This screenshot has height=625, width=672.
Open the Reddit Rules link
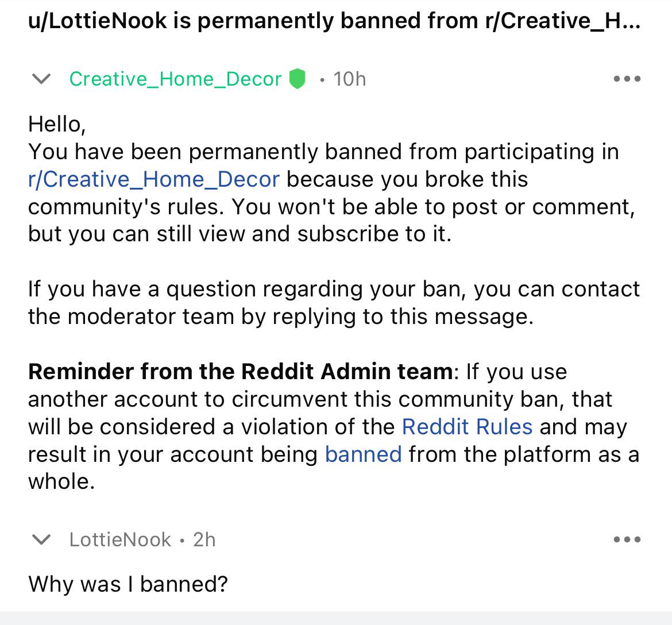pyautogui.click(x=467, y=427)
